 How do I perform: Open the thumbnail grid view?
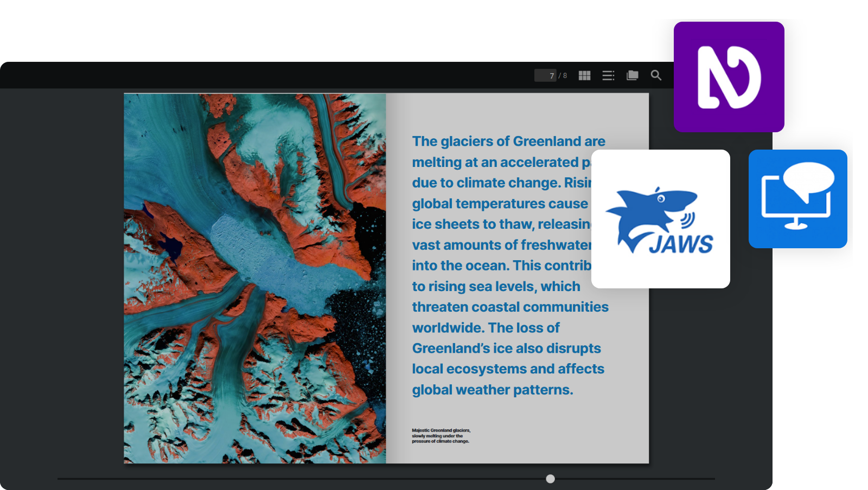(x=584, y=75)
